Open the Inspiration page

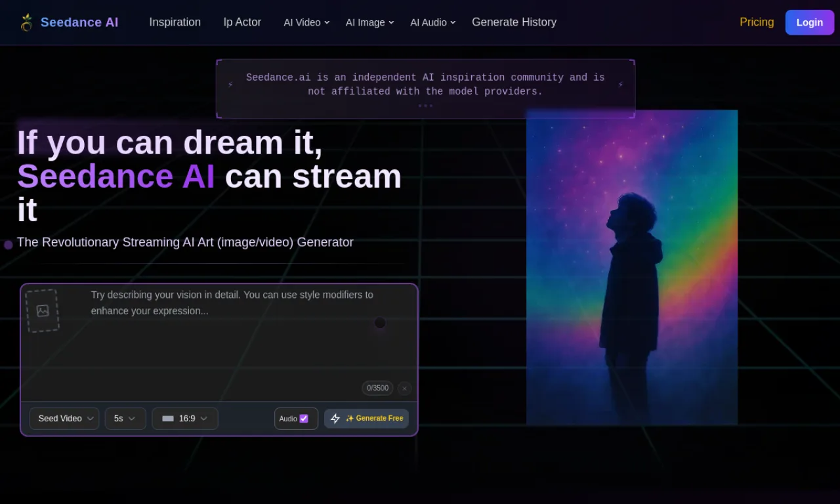pyautogui.click(x=175, y=22)
